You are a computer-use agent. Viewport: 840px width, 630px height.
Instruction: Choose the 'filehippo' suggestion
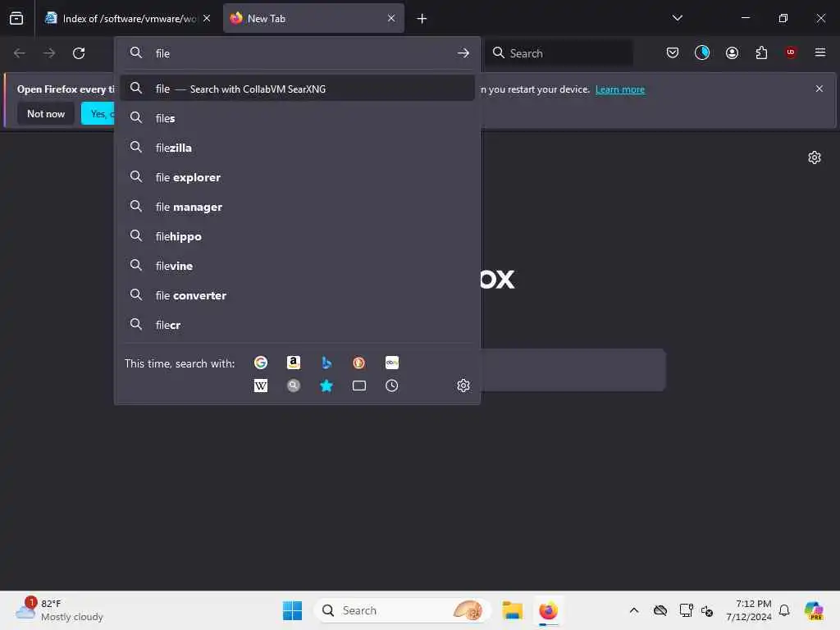297,236
